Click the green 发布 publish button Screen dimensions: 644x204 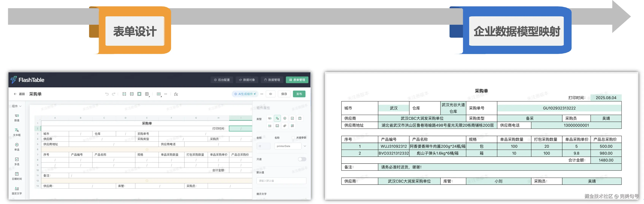299,94
